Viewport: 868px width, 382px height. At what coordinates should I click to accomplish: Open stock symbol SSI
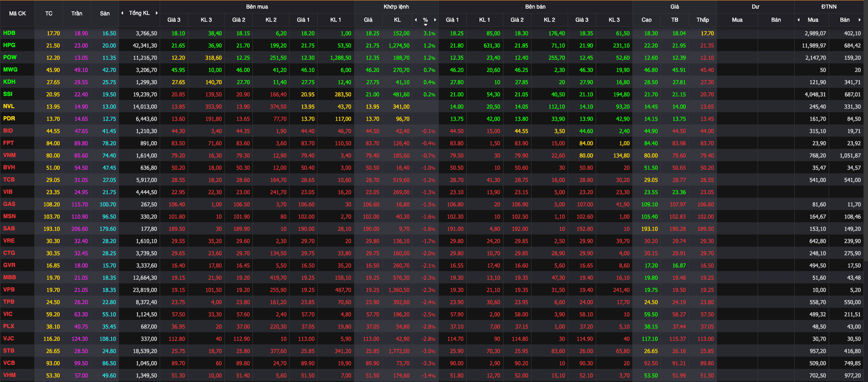[8, 94]
